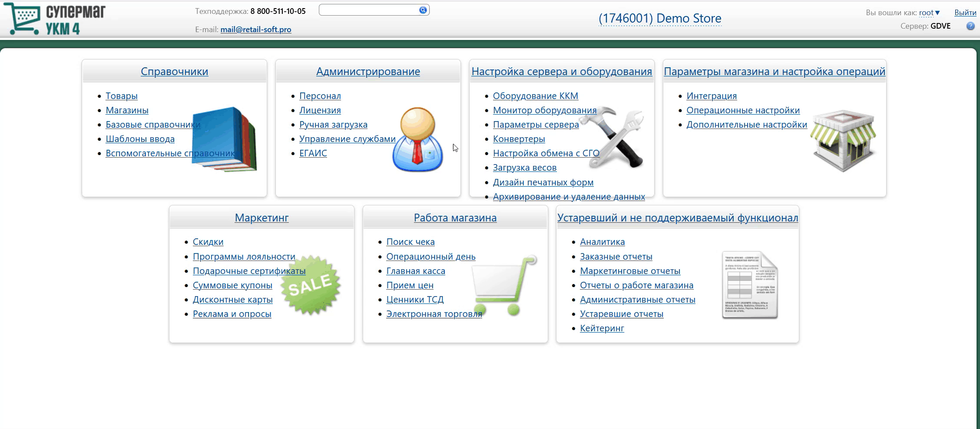Image resolution: width=980 pixels, height=429 pixels.
Task: Click the search magnifier icon
Action: pyautogui.click(x=423, y=10)
